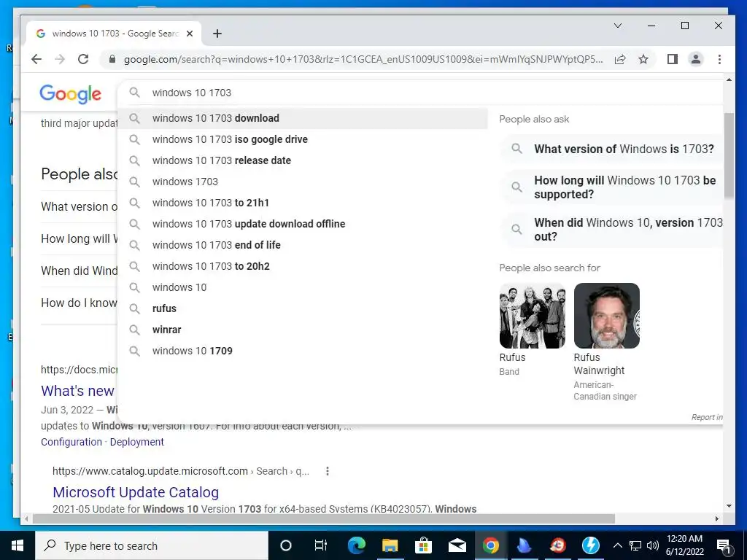Open the Configuration sitelink
The height and width of the screenshot is (560, 747).
[x=71, y=442]
